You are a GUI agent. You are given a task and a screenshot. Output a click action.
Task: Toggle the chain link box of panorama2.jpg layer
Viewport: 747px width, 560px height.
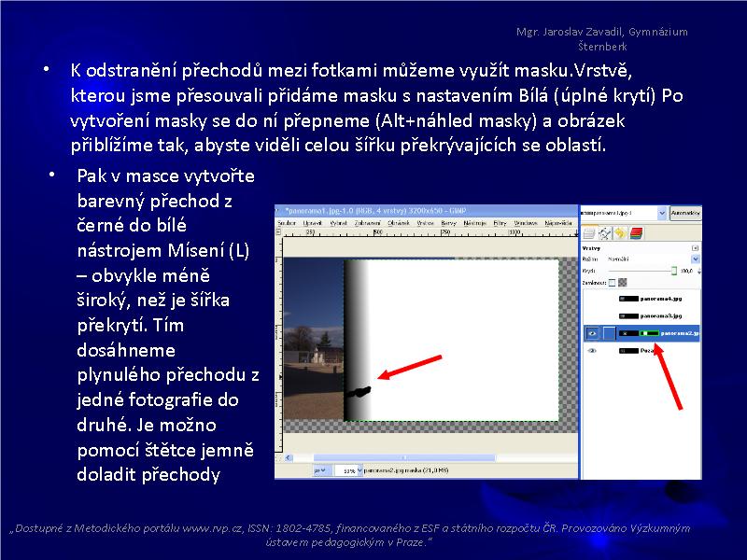click(609, 333)
